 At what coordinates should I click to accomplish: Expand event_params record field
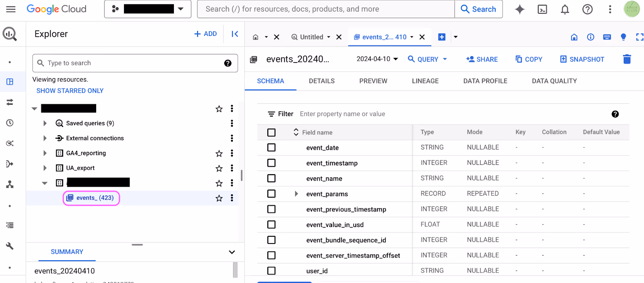click(296, 194)
